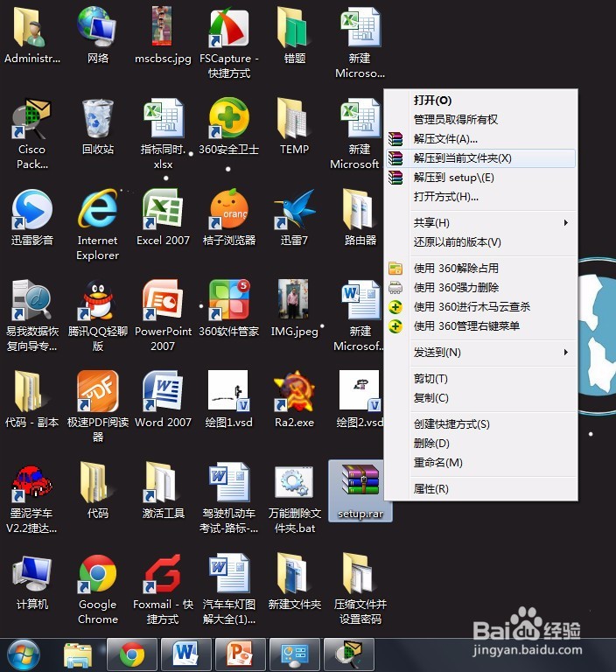Switch to PowerPoint in the taskbar
616x672 pixels.
click(x=240, y=654)
